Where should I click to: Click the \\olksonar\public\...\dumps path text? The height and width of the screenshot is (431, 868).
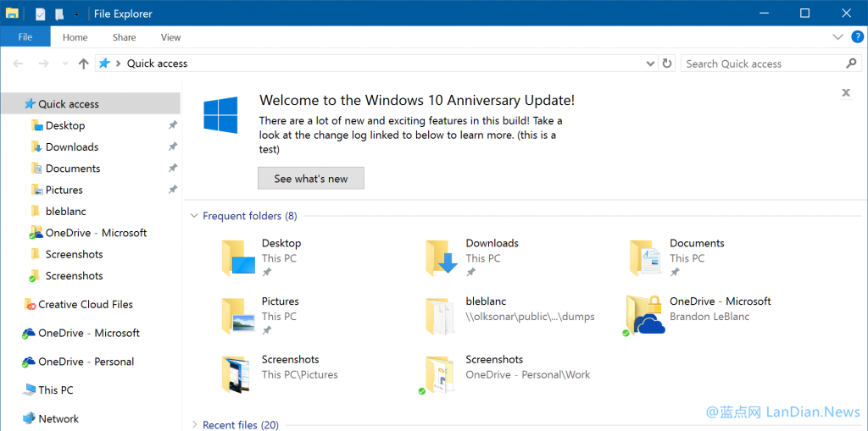(531, 317)
